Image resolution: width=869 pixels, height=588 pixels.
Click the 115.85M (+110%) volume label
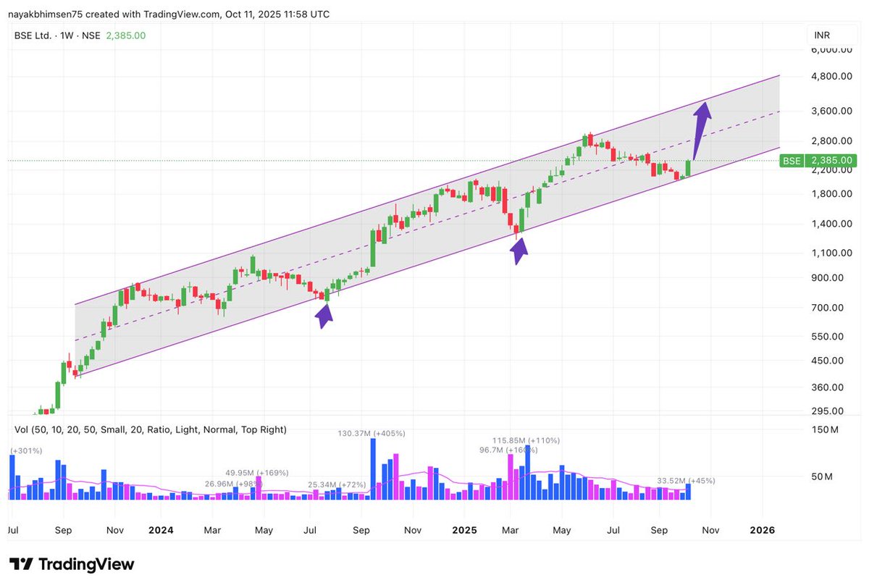[x=526, y=440]
